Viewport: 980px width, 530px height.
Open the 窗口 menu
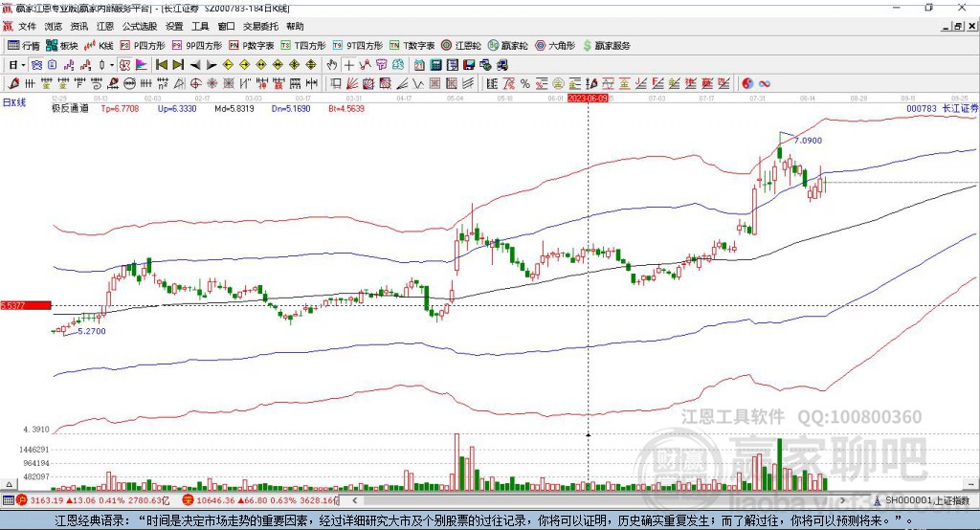tap(226, 26)
